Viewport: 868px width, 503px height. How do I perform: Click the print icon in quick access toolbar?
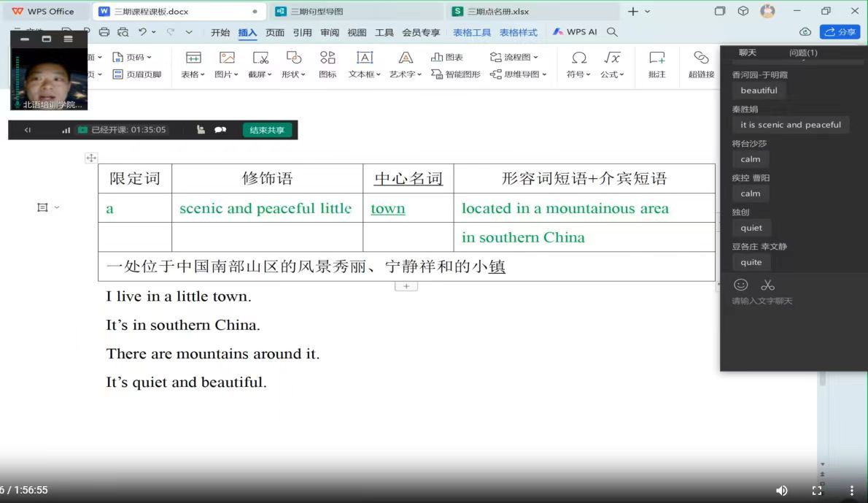(x=104, y=32)
